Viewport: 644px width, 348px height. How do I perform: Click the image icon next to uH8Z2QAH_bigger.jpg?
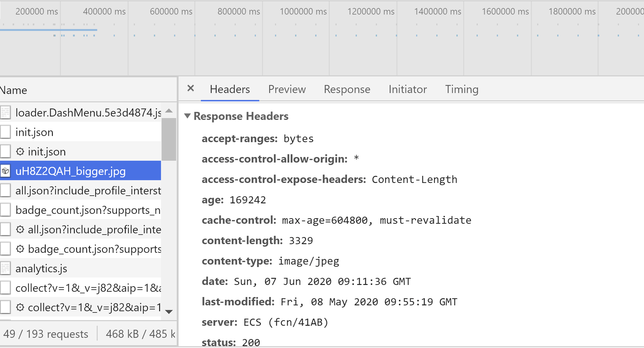point(6,171)
